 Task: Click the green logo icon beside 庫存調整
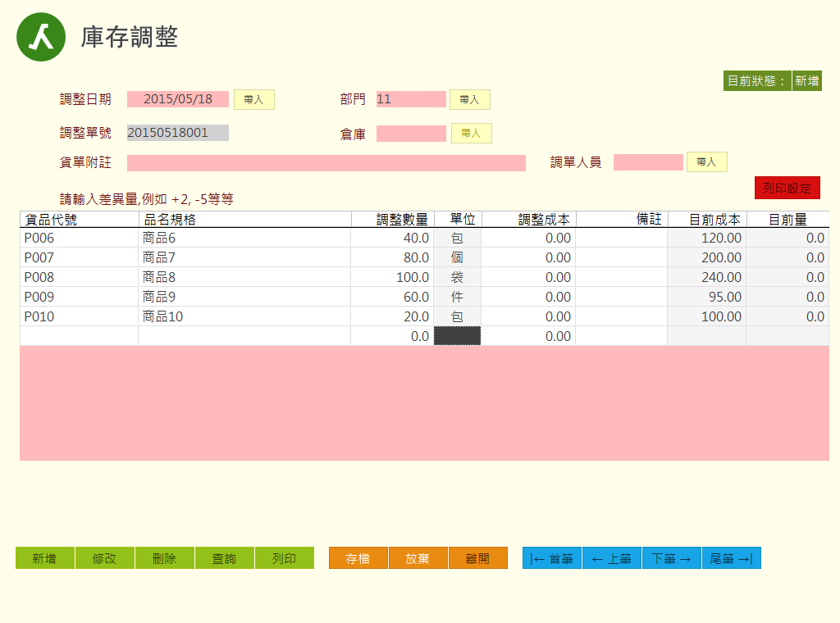pos(41,37)
